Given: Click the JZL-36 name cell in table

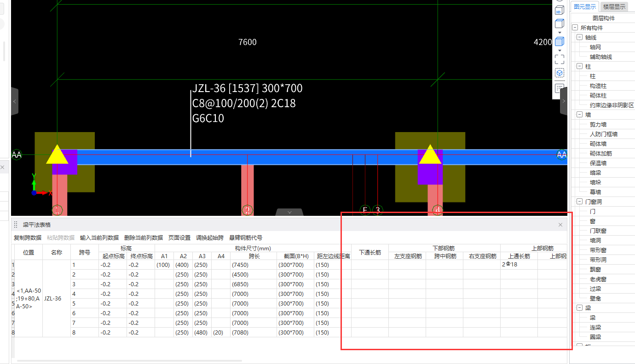Looking at the screenshot, I should [x=57, y=299].
